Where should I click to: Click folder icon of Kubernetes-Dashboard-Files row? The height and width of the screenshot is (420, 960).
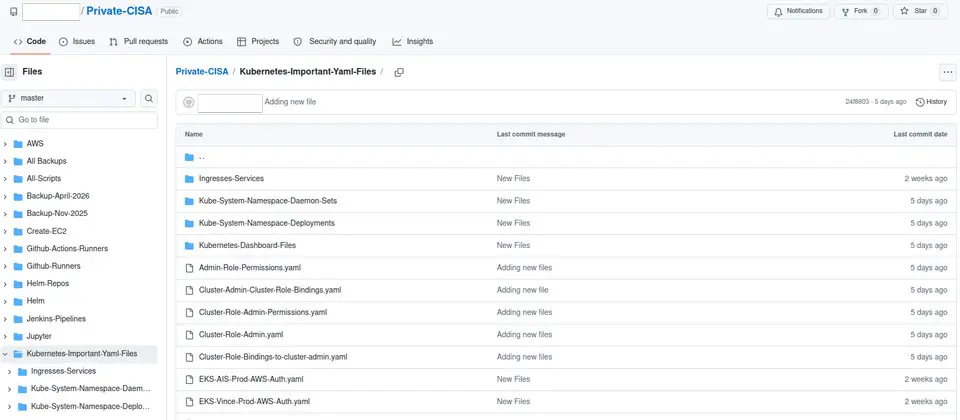tap(189, 246)
